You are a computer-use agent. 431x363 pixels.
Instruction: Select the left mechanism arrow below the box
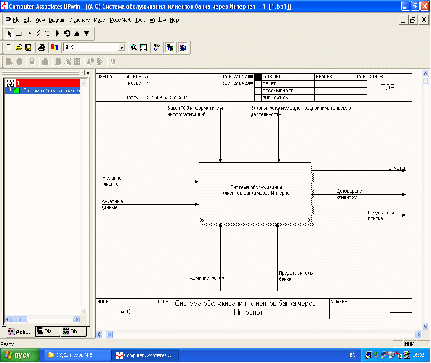click(220, 257)
